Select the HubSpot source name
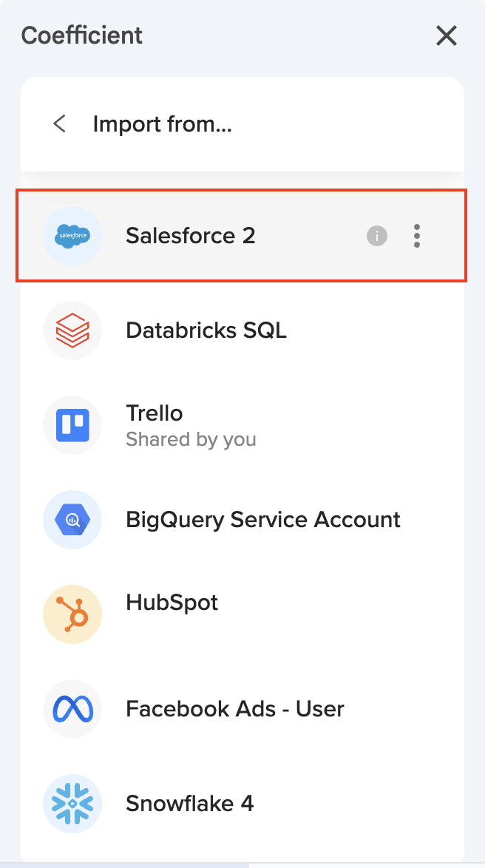Viewport: 485px width, 868px height. [x=172, y=603]
